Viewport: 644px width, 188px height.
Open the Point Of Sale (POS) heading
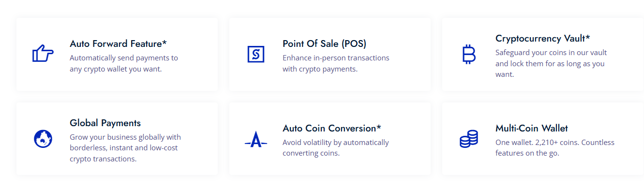click(x=325, y=43)
